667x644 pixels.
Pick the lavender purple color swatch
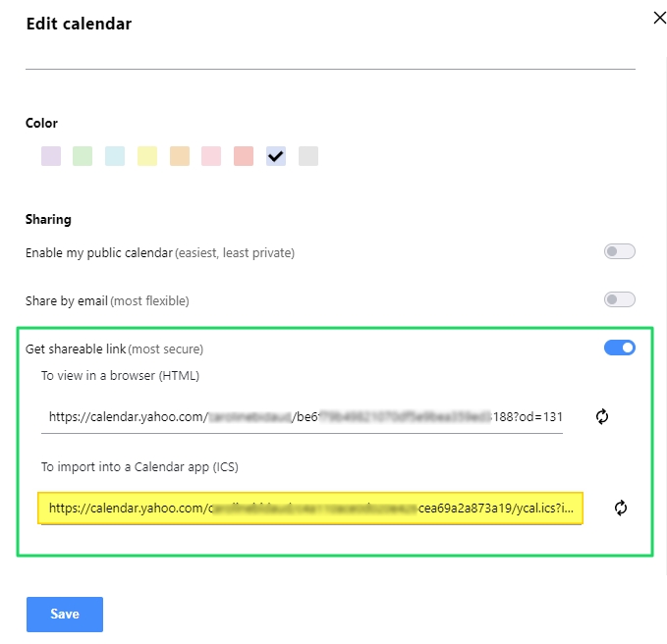pyautogui.click(x=51, y=156)
